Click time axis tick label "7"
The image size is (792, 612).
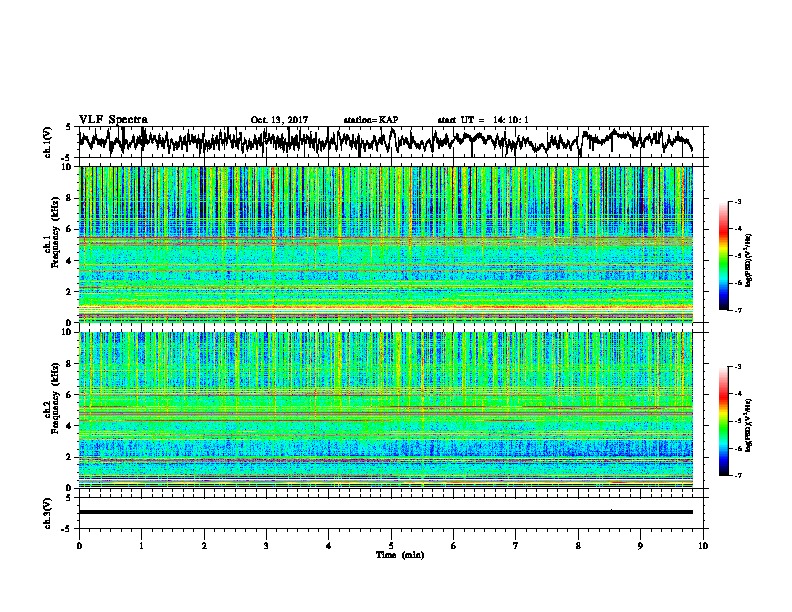point(516,546)
